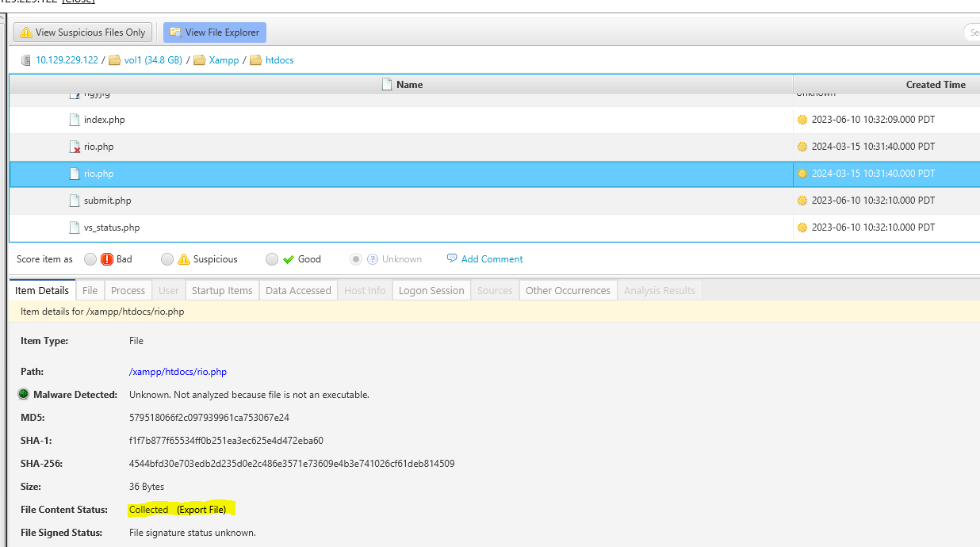Screen dimensions: 980x547
Task: Click the htdocs folder icon in breadcrumb
Action: [x=256, y=60]
